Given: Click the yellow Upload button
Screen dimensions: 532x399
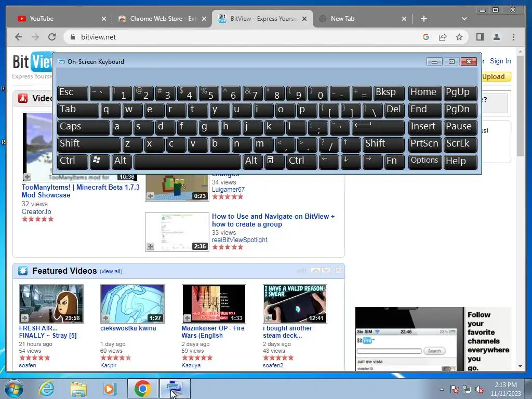Looking at the screenshot, I should tap(496, 77).
